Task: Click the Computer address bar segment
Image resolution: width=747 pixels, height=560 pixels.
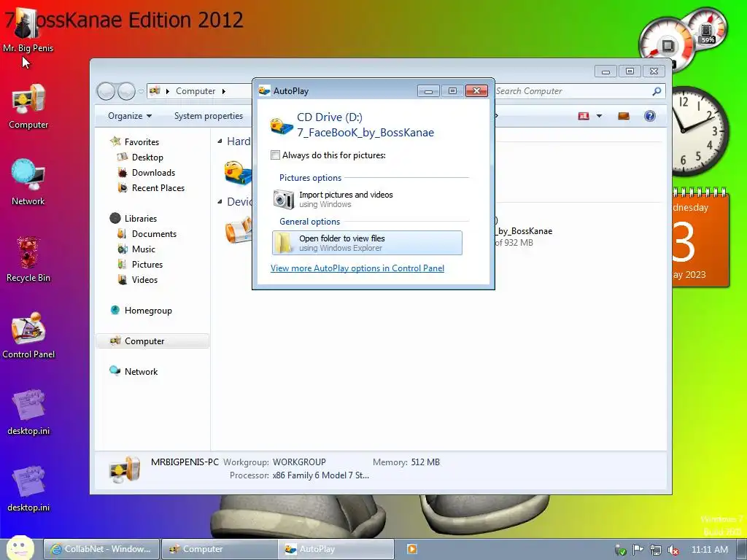Action: [x=196, y=91]
